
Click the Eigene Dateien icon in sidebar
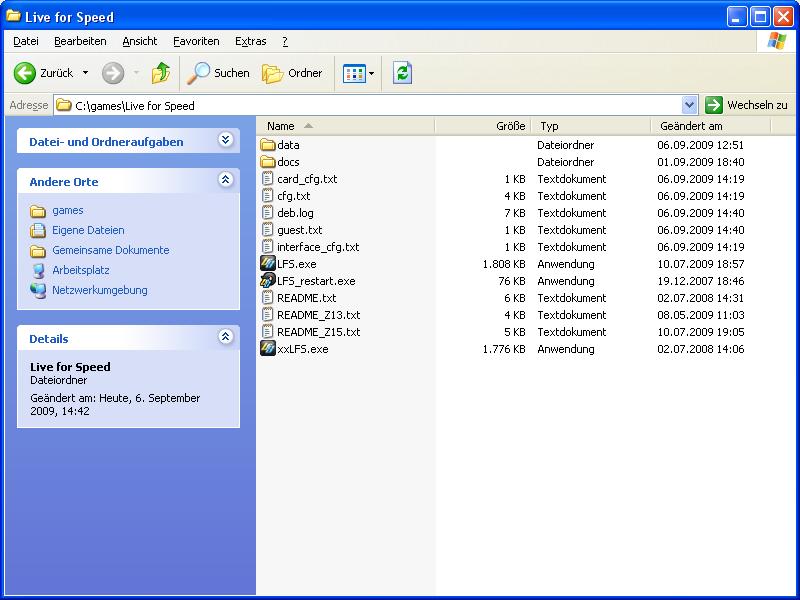[38, 231]
